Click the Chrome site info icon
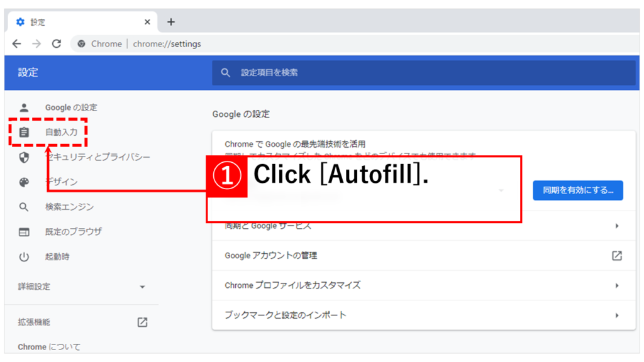This screenshot has height=362, width=644. click(81, 44)
